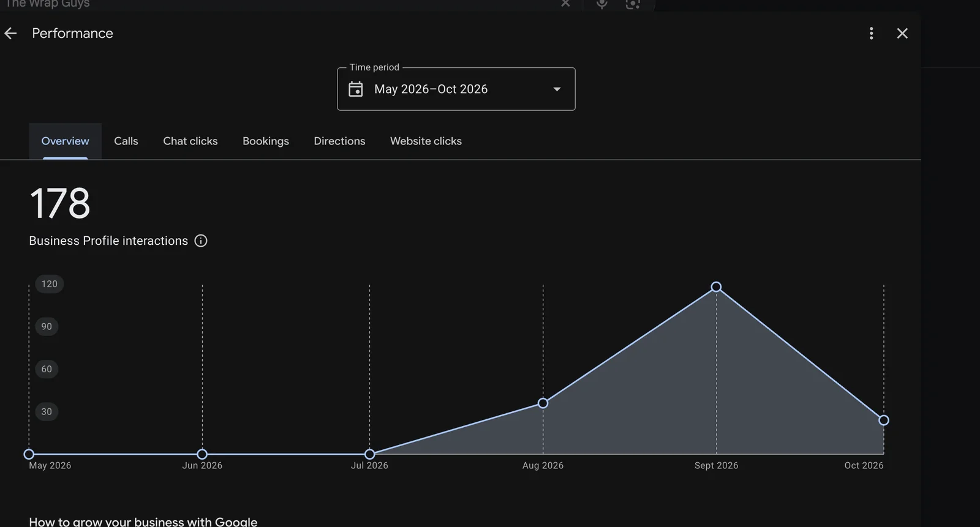Close the Performance panel

point(902,33)
